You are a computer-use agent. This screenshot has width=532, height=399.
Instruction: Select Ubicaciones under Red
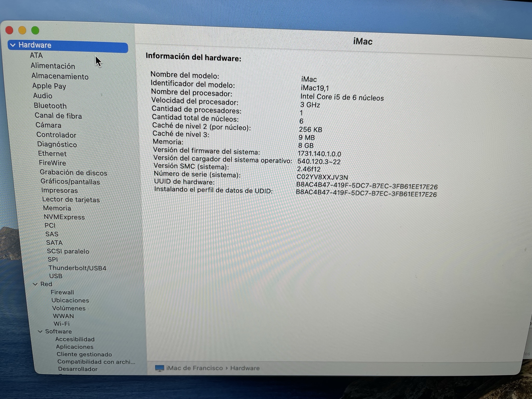click(70, 300)
